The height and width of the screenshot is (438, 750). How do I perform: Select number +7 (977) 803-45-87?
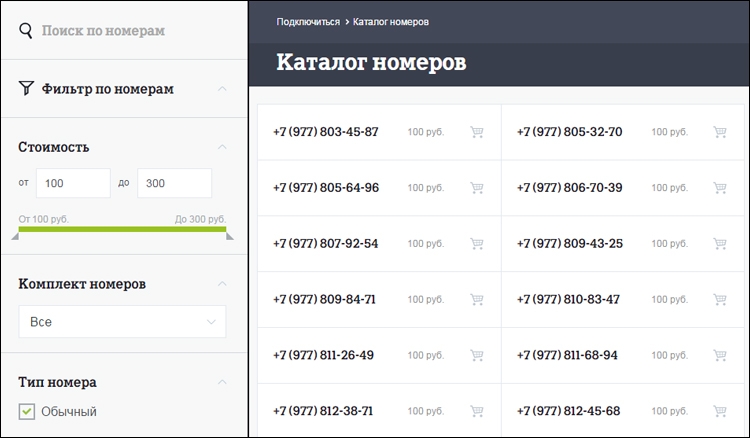pyautogui.click(x=326, y=132)
